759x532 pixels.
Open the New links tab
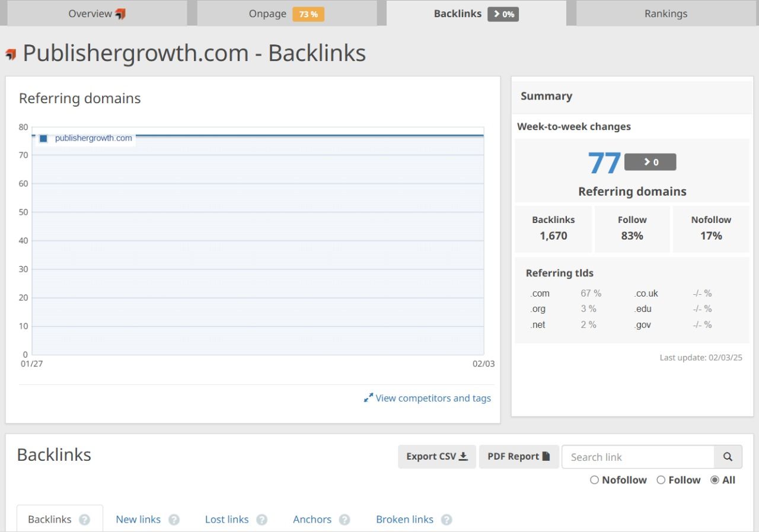[138, 520]
